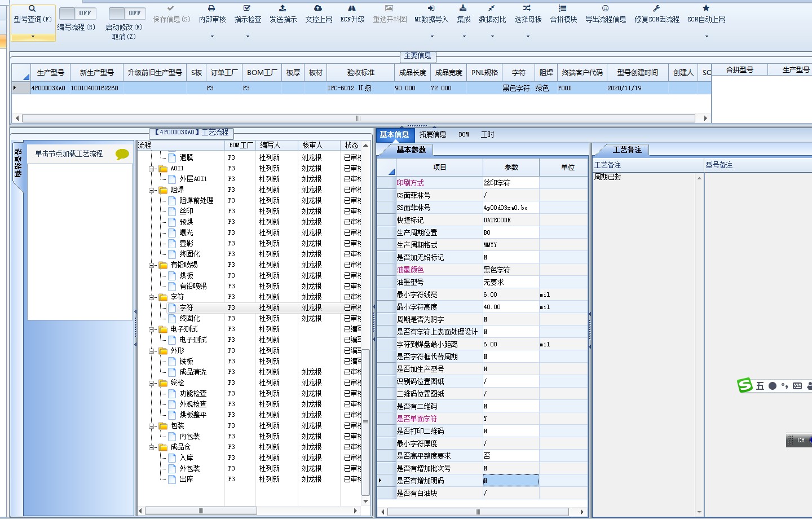Screen dimensions: 812x519
Task: Click the 发送指示 upload icon
Action: 283,8
